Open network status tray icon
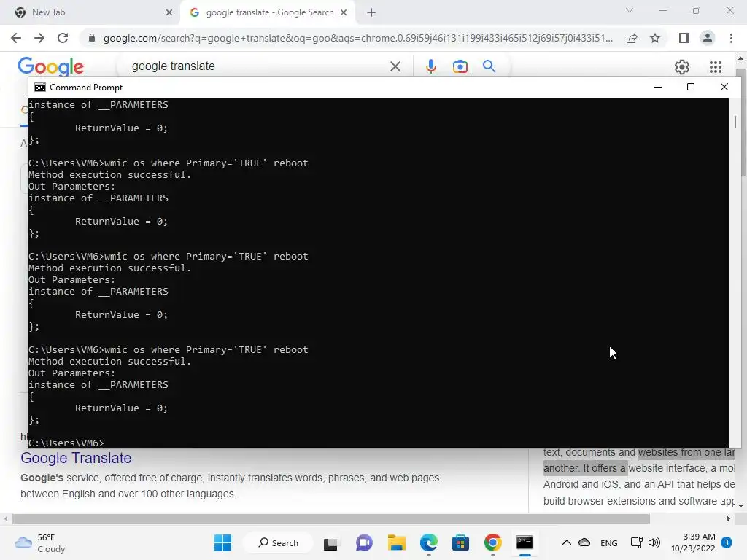Viewport: 747px width, 560px height. click(636, 542)
